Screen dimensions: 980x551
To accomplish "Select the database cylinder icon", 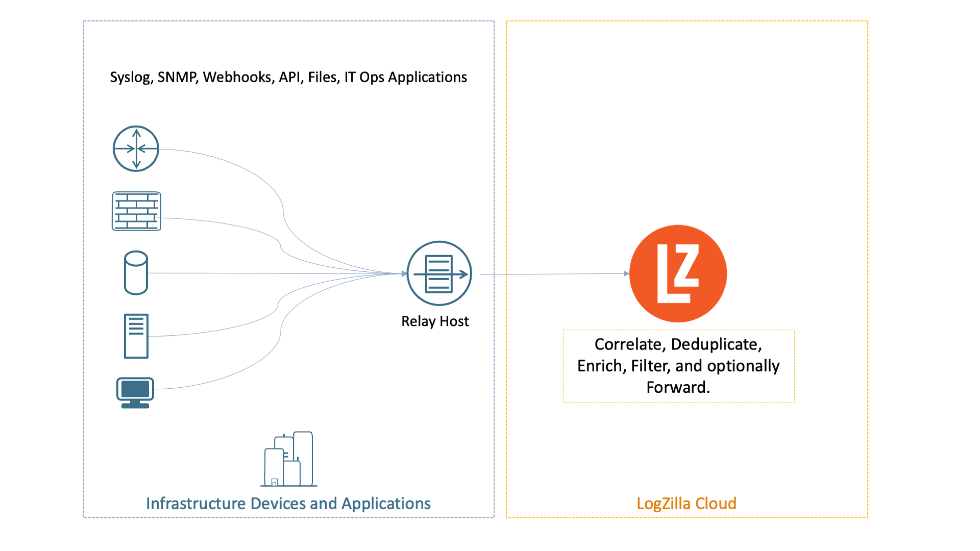I will click(x=135, y=273).
